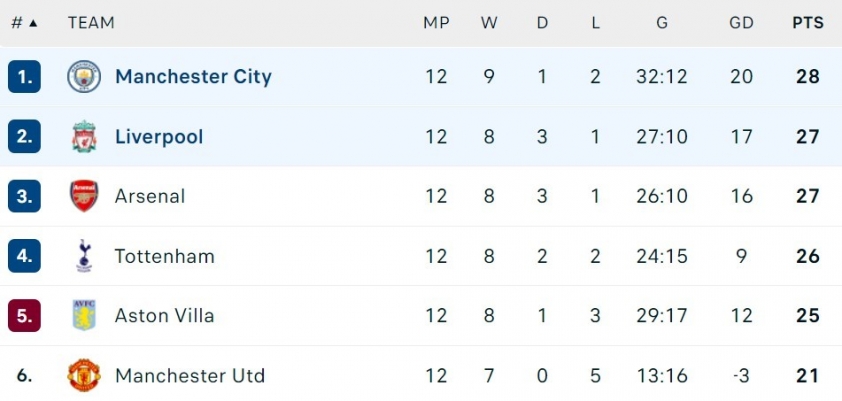Click the maroon rank 5 badge
This screenshot has width=842, height=401.
(x=24, y=316)
